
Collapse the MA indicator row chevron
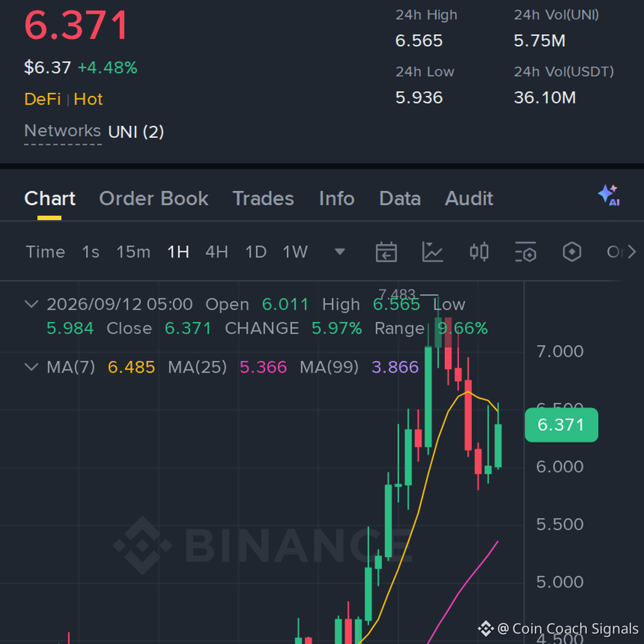click(x=32, y=367)
